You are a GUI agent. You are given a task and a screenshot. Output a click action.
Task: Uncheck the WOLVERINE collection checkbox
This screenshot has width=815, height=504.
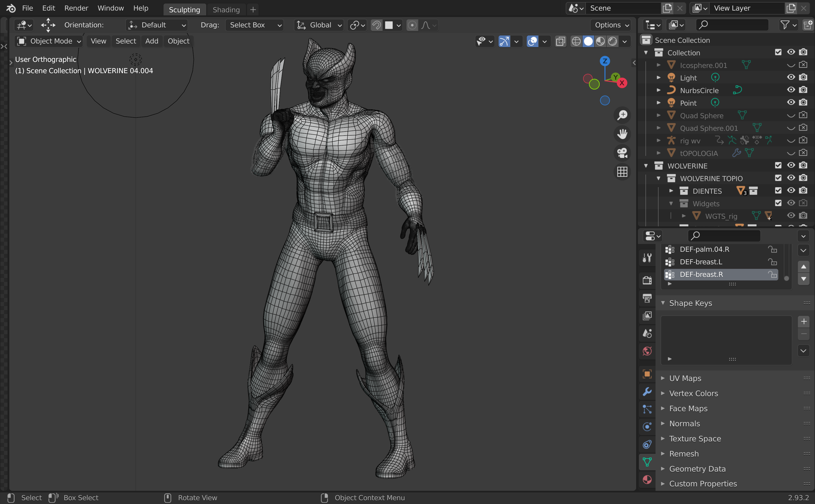pyautogui.click(x=778, y=165)
